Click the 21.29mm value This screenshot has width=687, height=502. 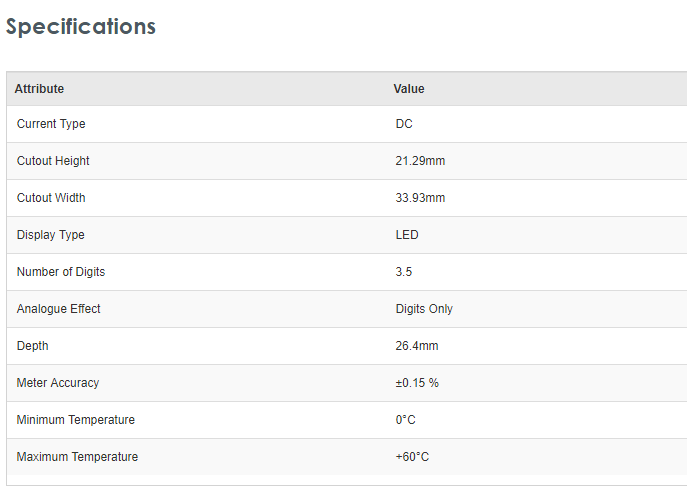(x=420, y=161)
